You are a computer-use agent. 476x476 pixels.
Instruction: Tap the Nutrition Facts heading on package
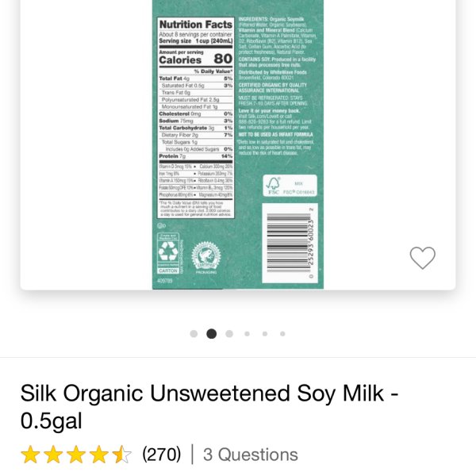click(196, 25)
